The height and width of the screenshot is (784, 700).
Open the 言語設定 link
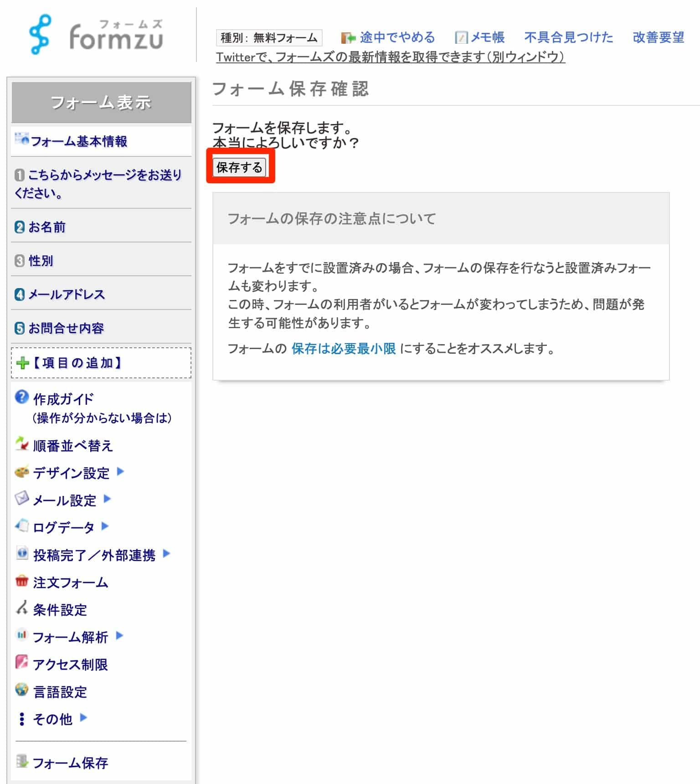[x=60, y=691]
